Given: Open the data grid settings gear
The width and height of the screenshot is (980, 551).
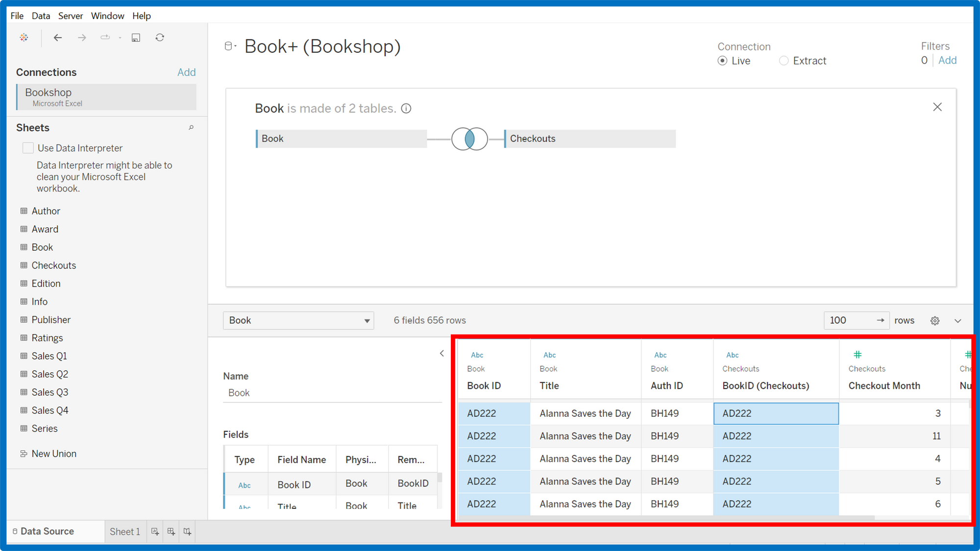Looking at the screenshot, I should 934,321.
